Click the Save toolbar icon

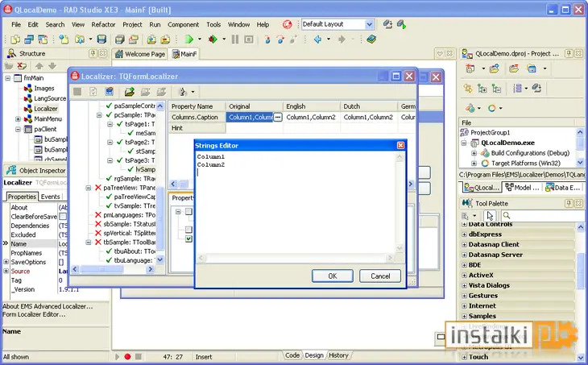[x=101, y=39]
